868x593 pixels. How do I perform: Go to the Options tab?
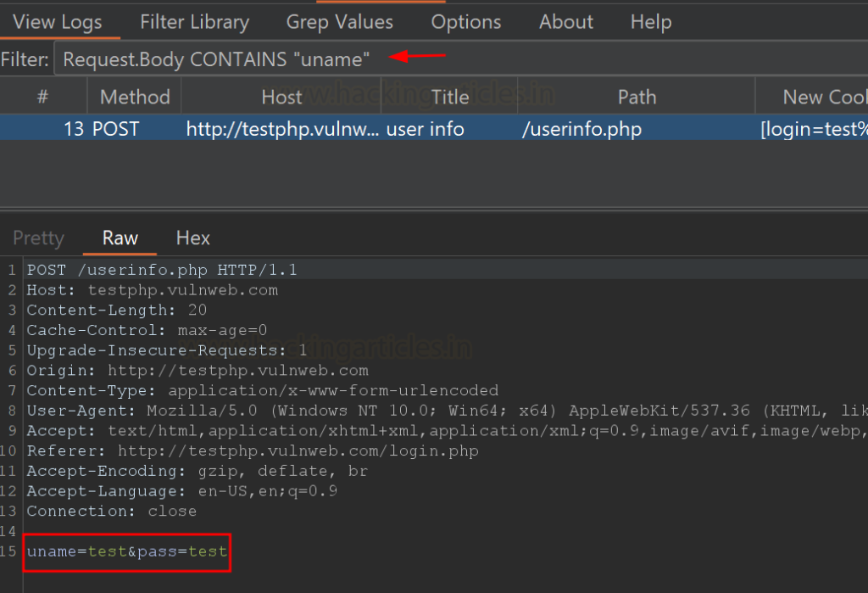tap(466, 22)
